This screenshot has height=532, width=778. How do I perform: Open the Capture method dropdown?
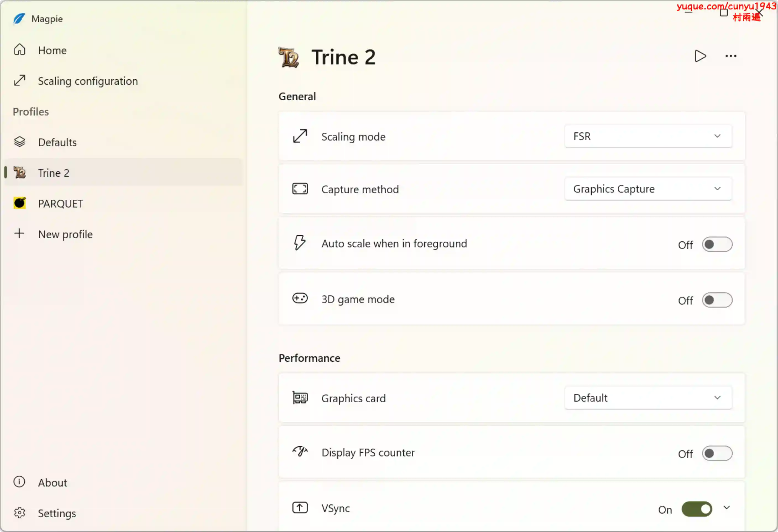click(648, 189)
